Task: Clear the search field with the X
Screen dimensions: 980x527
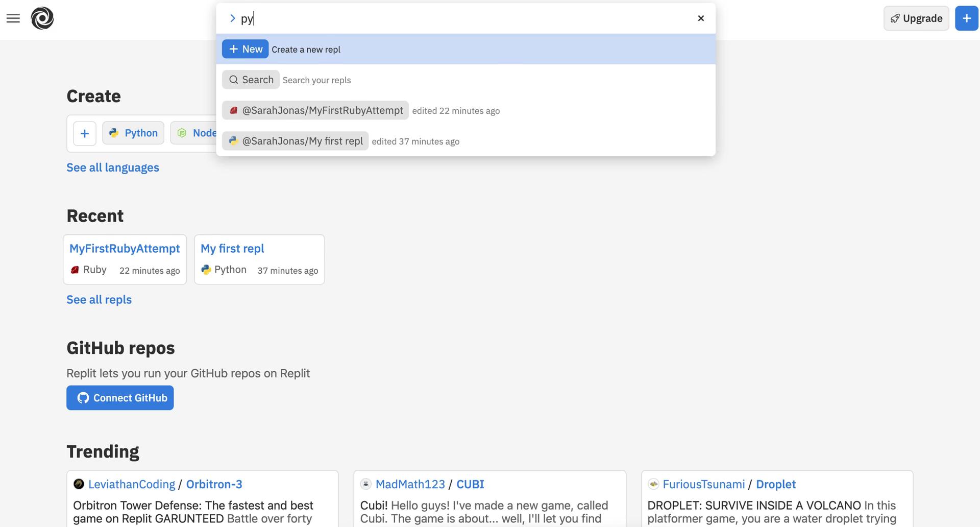Action: [701, 18]
